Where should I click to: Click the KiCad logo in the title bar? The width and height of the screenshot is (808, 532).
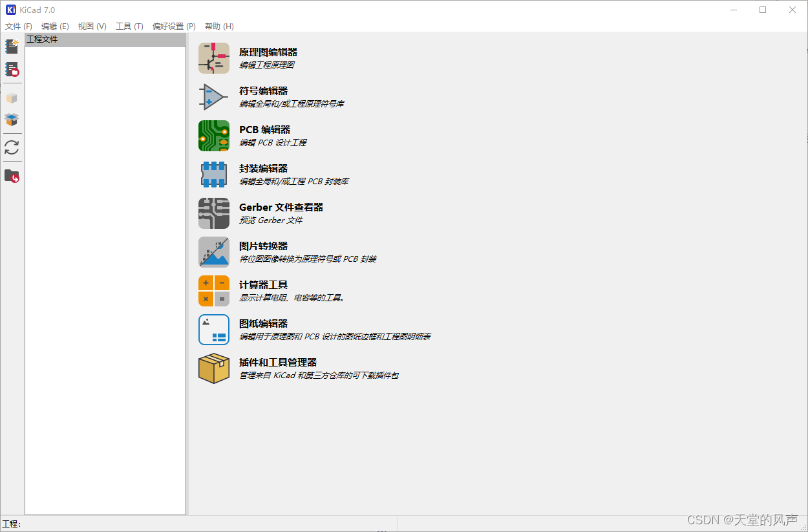(10, 10)
